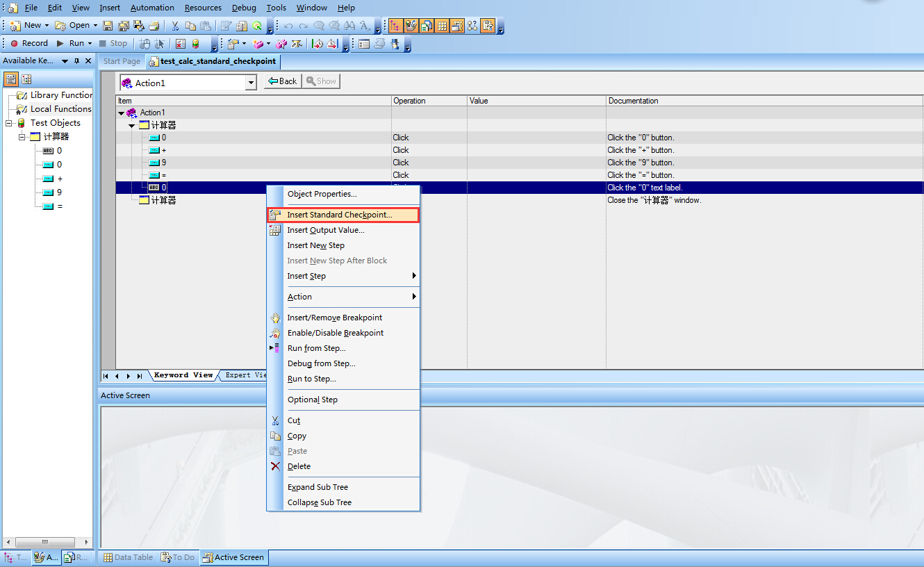Image resolution: width=924 pixels, height=567 pixels.
Task: Click the Available Keywords scrollbar's right arrow
Action: 87,542
